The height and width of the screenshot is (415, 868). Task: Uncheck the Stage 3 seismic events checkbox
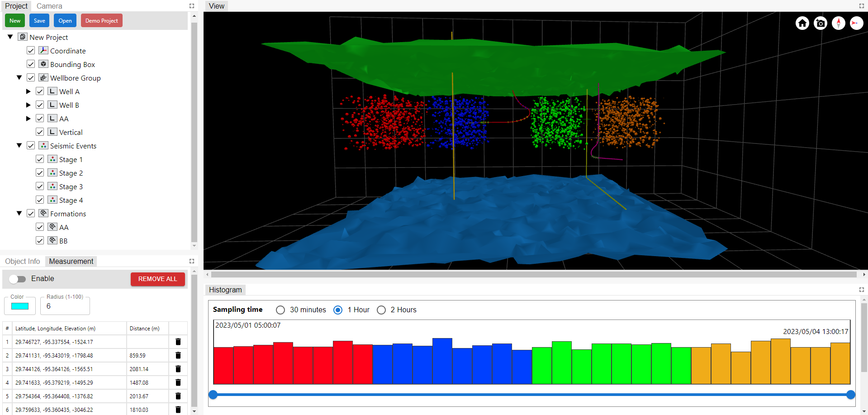(40, 186)
